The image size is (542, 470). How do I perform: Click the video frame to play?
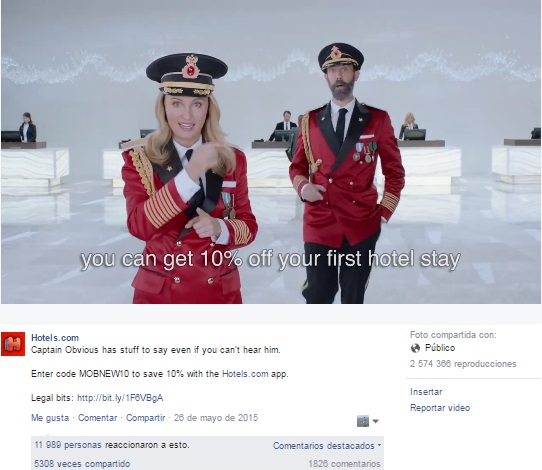pos(271,152)
